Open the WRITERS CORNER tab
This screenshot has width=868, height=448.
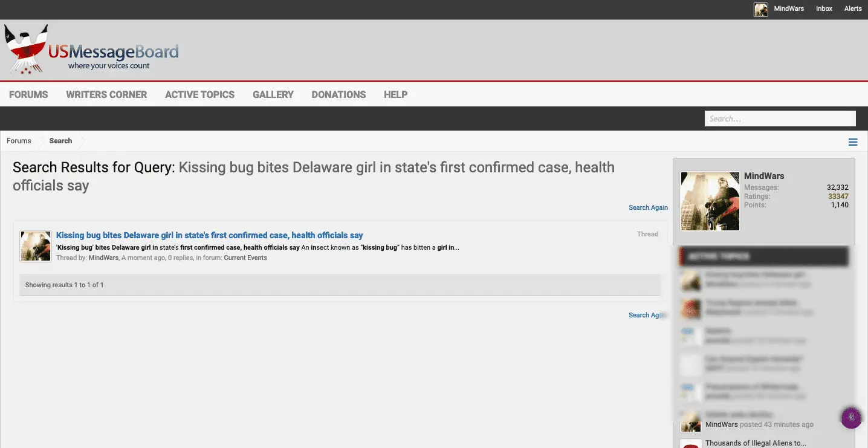106,94
